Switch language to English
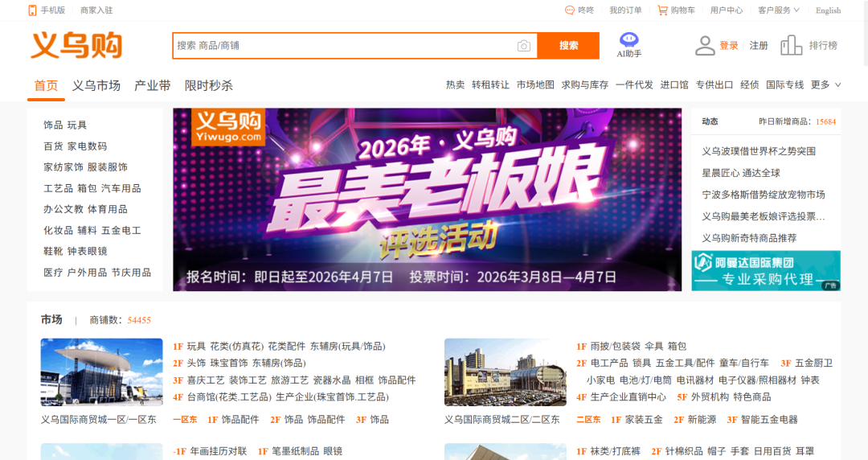Screen dimensions: 868x460 coord(828,10)
